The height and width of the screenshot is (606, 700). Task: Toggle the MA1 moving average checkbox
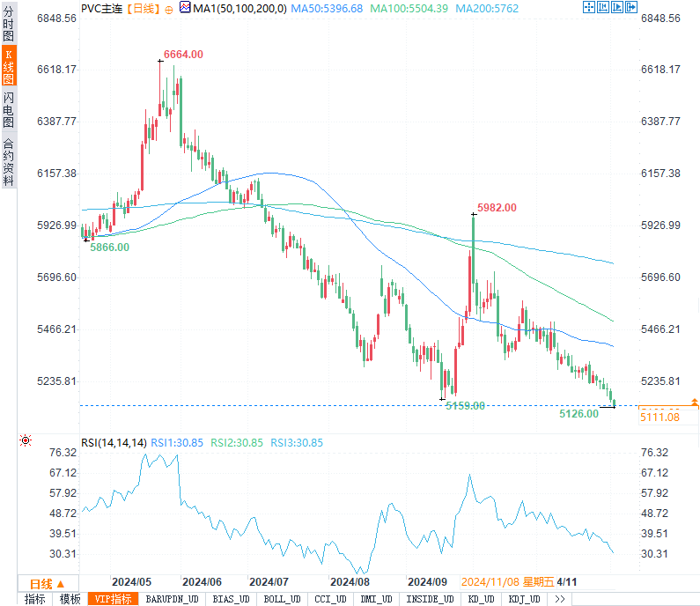point(185,8)
